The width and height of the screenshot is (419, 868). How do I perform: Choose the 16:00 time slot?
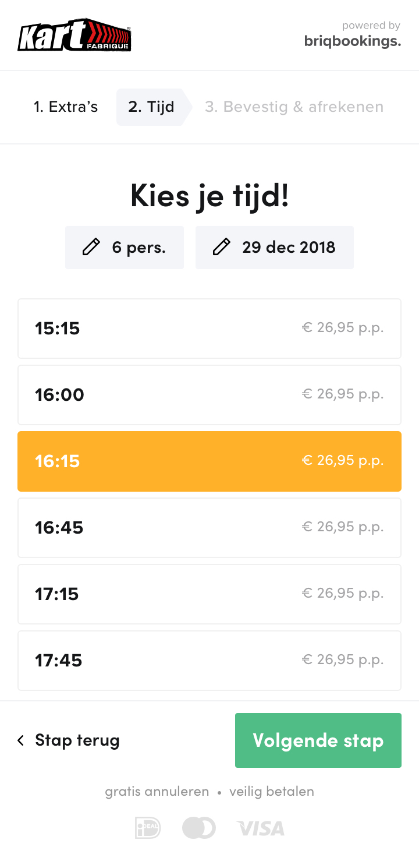[210, 395]
